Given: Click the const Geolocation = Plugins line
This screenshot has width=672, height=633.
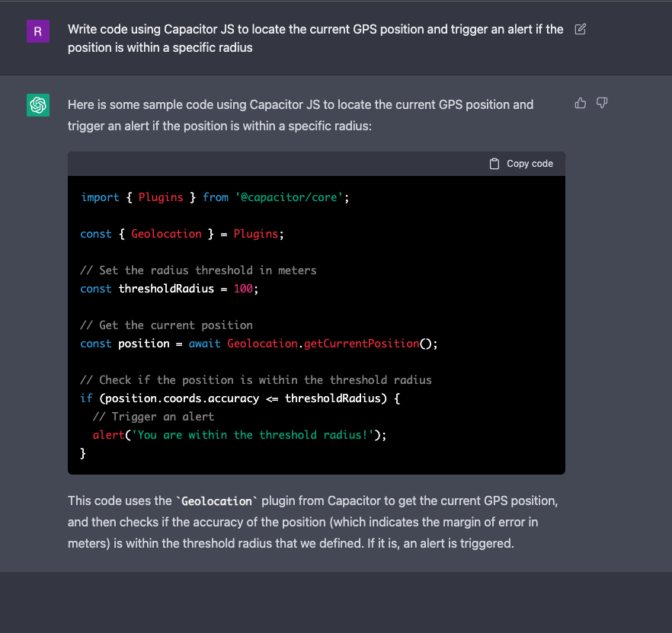Looking at the screenshot, I should (181, 234).
